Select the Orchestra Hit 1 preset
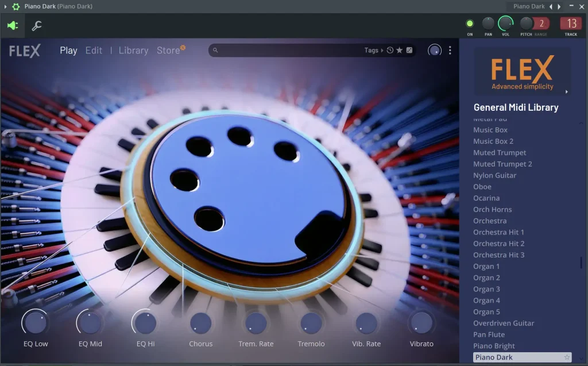The width and height of the screenshot is (588, 366). click(498, 232)
